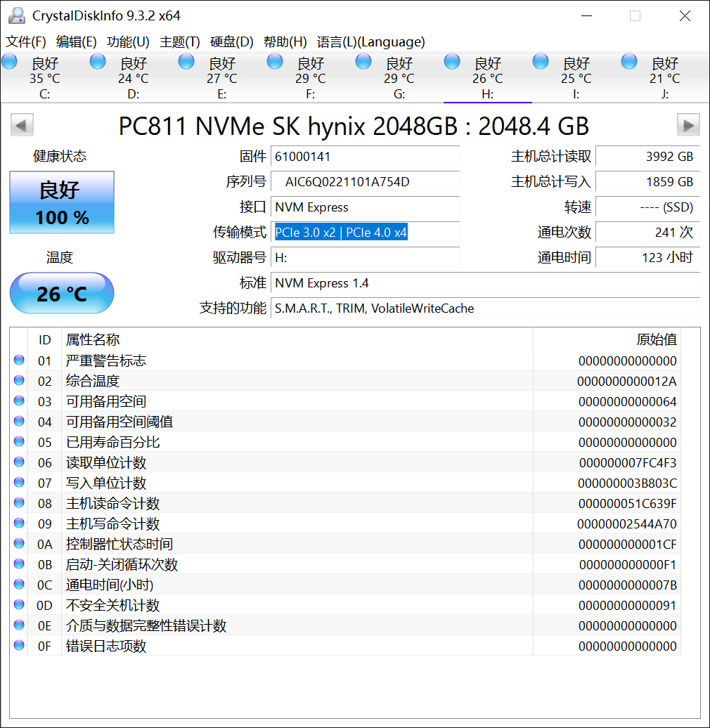Click status dot beside 错误日志项数

tap(18, 646)
